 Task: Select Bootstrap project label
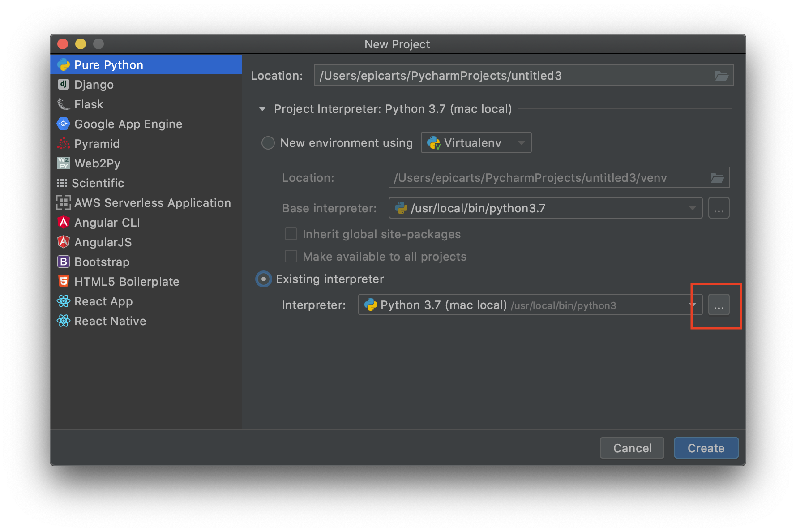tap(102, 262)
